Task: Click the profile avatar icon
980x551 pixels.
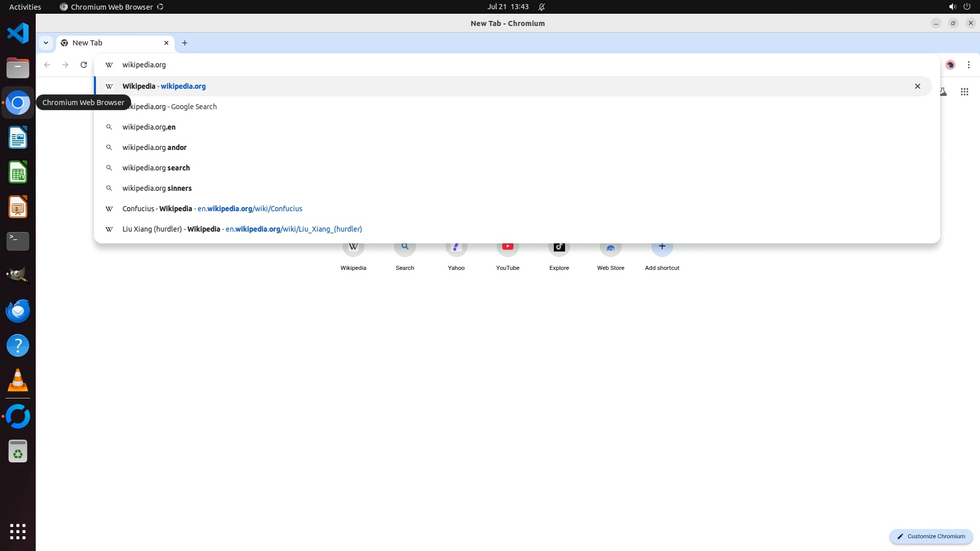Action: tap(950, 65)
